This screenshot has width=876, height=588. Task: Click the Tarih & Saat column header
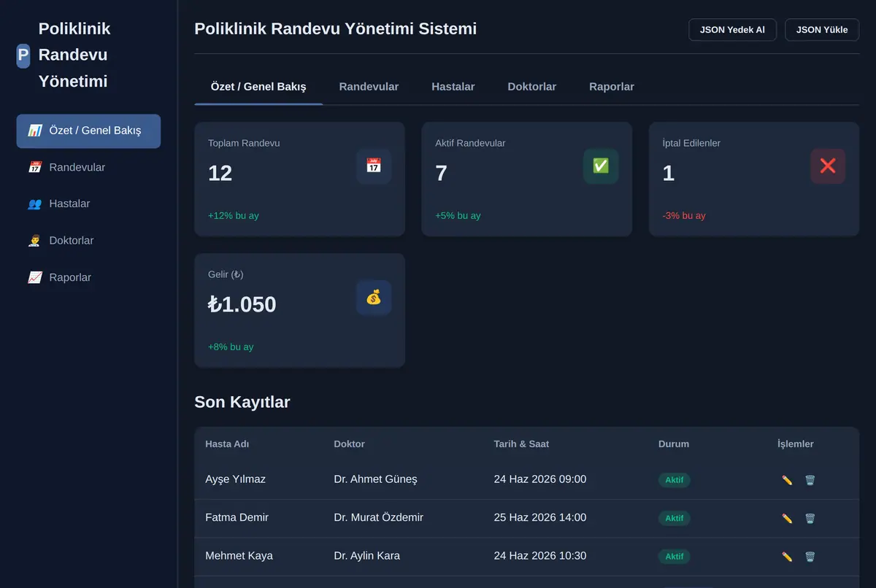point(521,444)
